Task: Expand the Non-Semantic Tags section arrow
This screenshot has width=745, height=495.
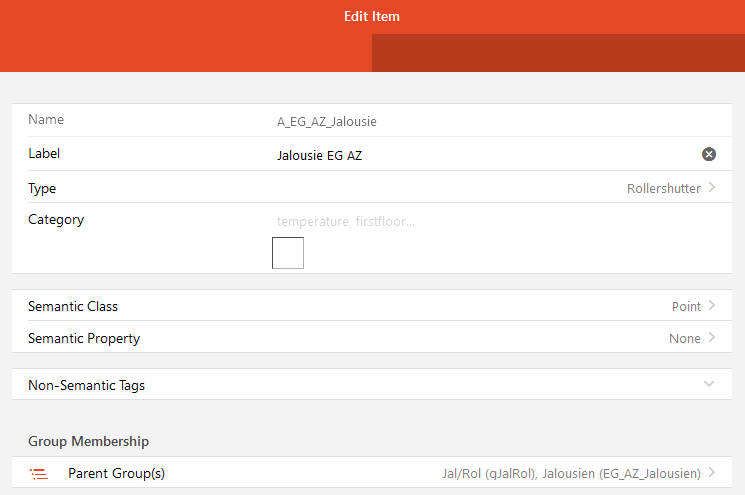Action: [710, 384]
